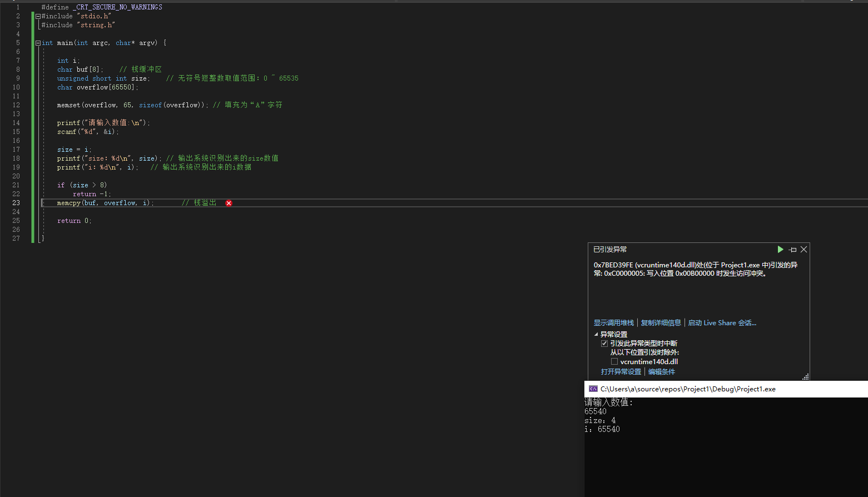Image resolution: width=868 pixels, height=497 pixels.
Task: Click 编辑条件 link
Action: pos(662,372)
